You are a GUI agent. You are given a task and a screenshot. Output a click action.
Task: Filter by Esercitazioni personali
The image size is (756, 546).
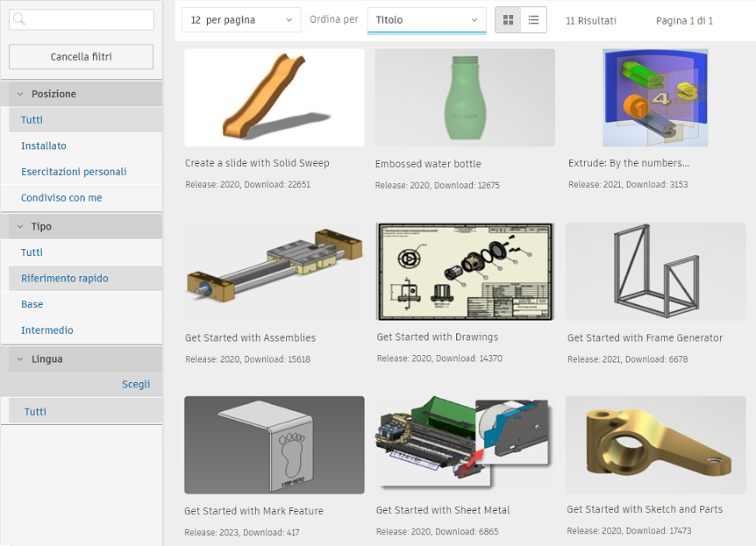click(85, 172)
